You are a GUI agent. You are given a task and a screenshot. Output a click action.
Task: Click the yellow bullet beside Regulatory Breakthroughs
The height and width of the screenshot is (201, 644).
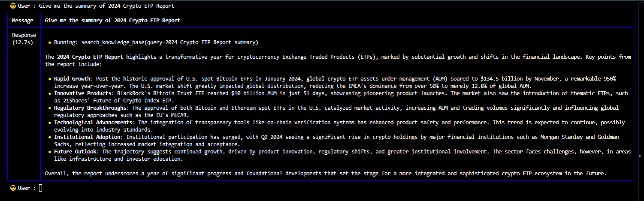pos(50,108)
